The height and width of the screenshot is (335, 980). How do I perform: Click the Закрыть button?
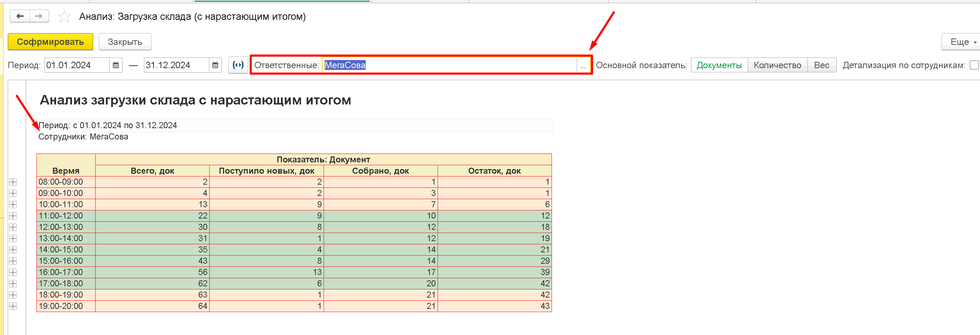pos(125,42)
